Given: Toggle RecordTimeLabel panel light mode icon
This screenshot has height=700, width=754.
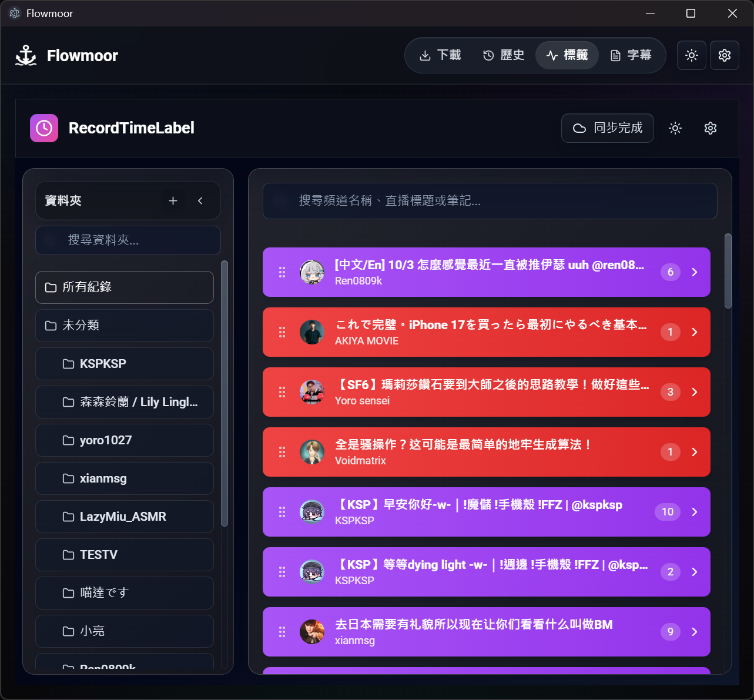Looking at the screenshot, I should coord(675,128).
